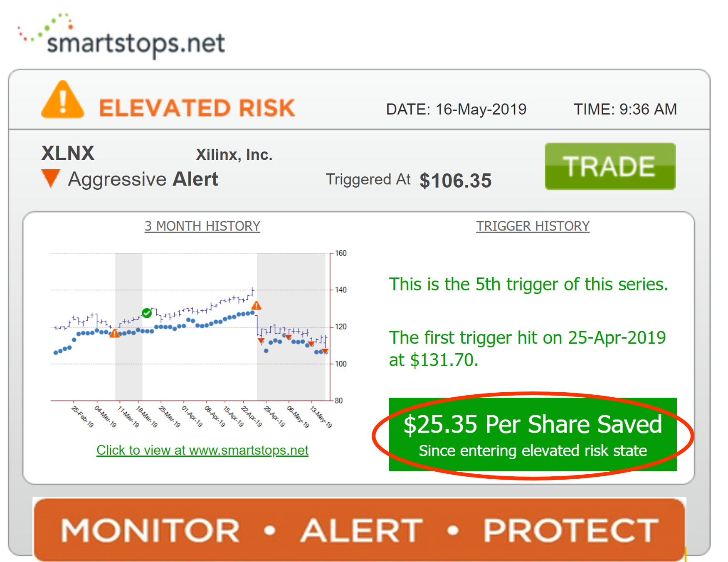728x562 pixels.
Task: Click the MONITOR label in the bottom banner
Action: tap(150, 529)
